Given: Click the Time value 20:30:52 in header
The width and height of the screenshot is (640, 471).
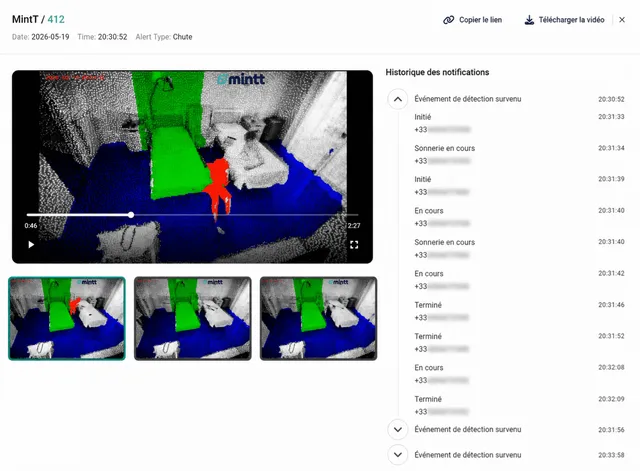Looking at the screenshot, I should (x=112, y=37).
